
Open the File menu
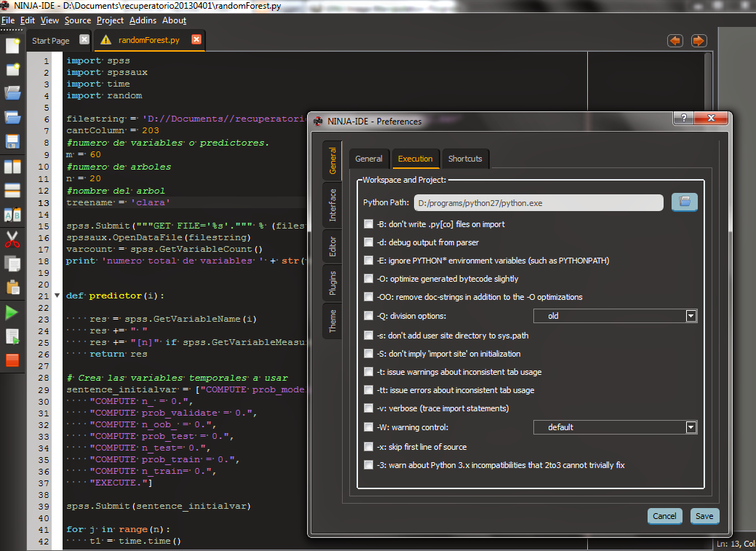pos(8,20)
